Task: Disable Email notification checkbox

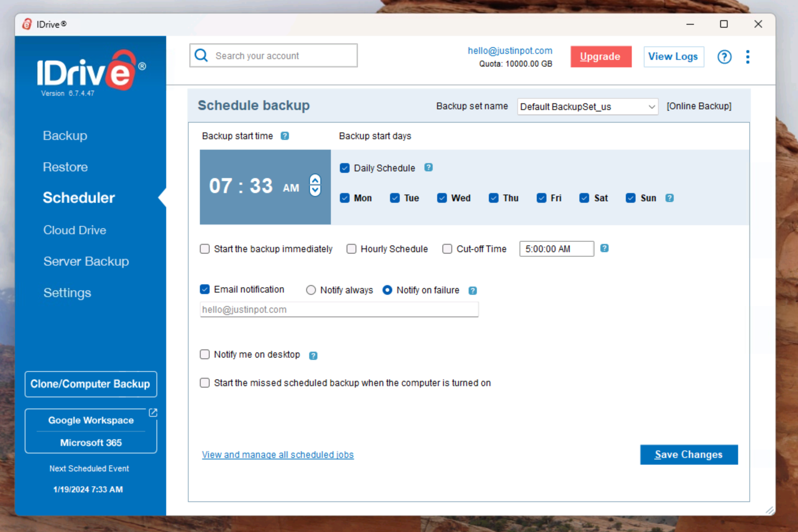Action: click(x=205, y=289)
